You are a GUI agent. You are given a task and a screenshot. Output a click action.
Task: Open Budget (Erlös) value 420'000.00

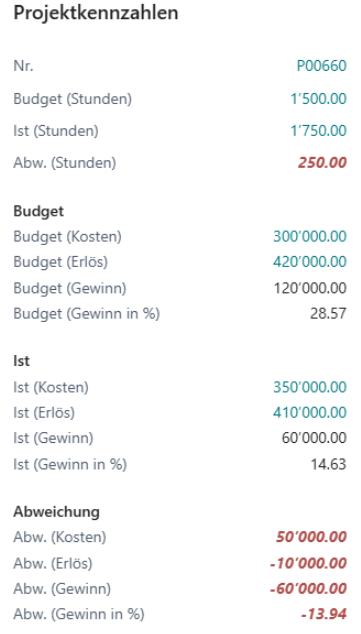pos(310,262)
